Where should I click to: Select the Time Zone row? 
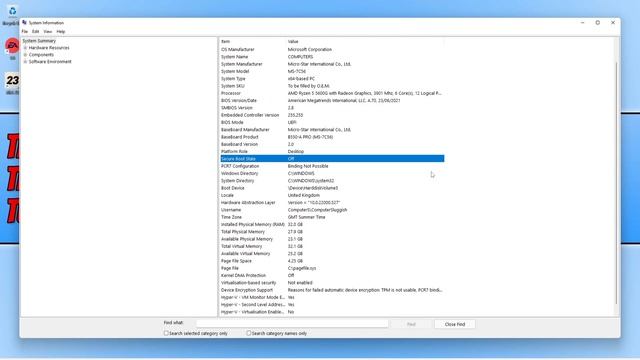332,217
